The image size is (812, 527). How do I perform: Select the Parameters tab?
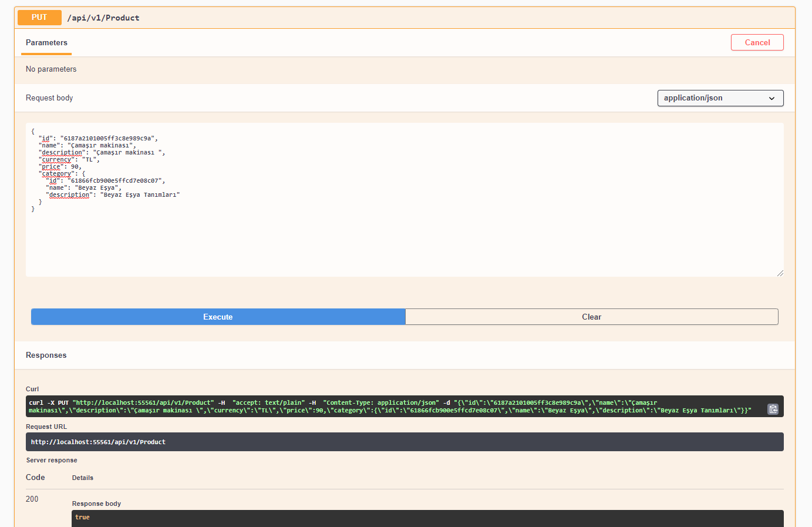46,43
